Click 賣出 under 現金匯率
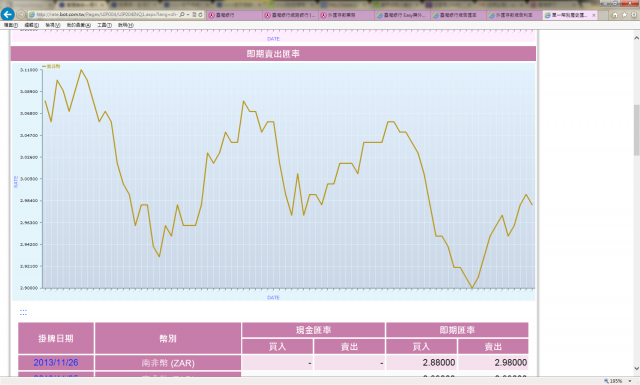This screenshot has width=640, height=385. [x=349, y=347]
